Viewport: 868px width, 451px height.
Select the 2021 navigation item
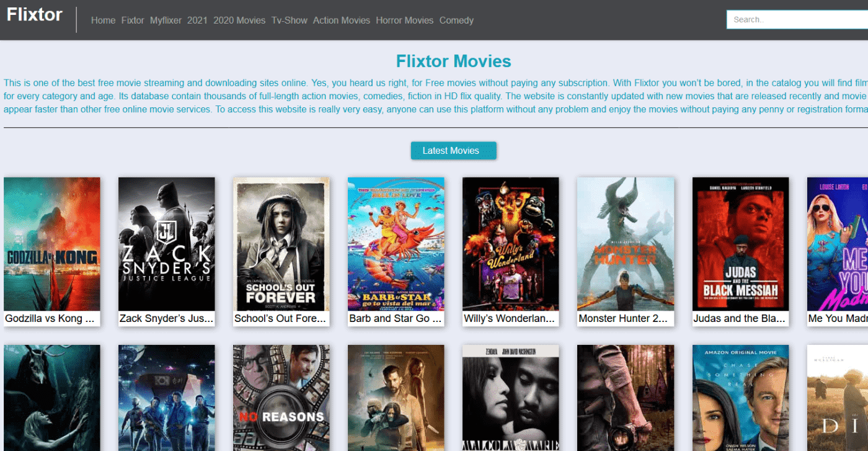click(x=197, y=20)
